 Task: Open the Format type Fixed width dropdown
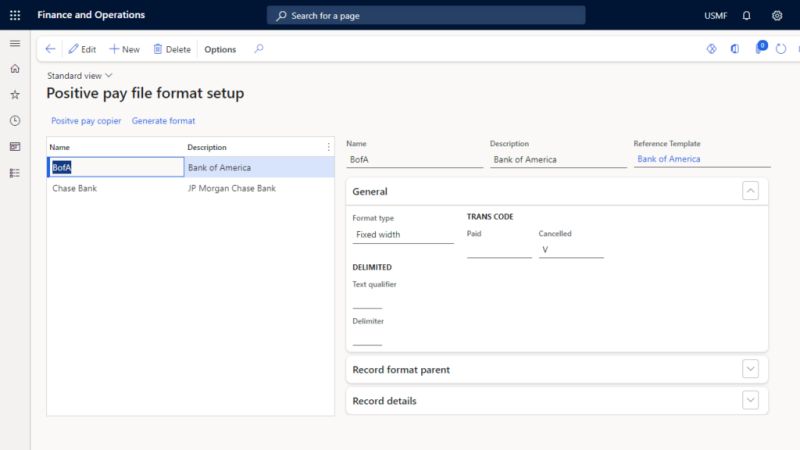pyautogui.click(x=403, y=235)
